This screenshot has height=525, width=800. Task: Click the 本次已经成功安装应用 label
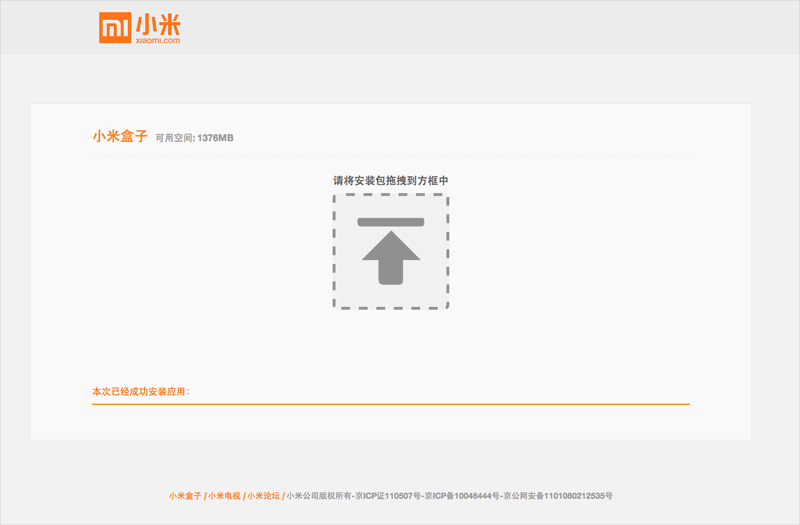[141, 392]
